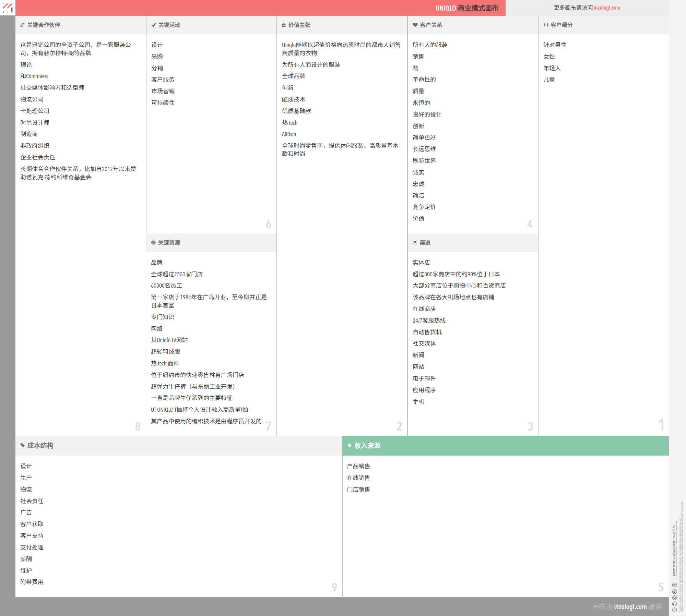Click vizologi.com link in the footer

click(x=630, y=606)
